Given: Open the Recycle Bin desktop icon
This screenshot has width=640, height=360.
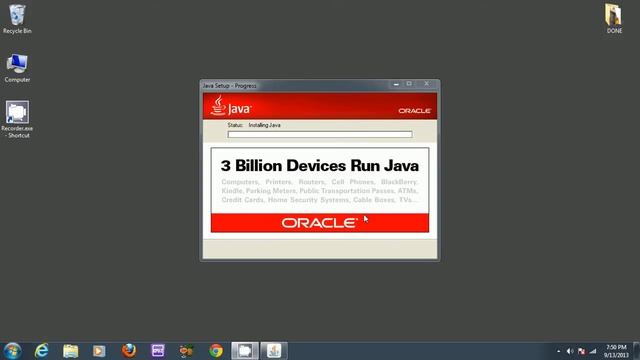Looking at the screenshot, I should tap(17, 19).
